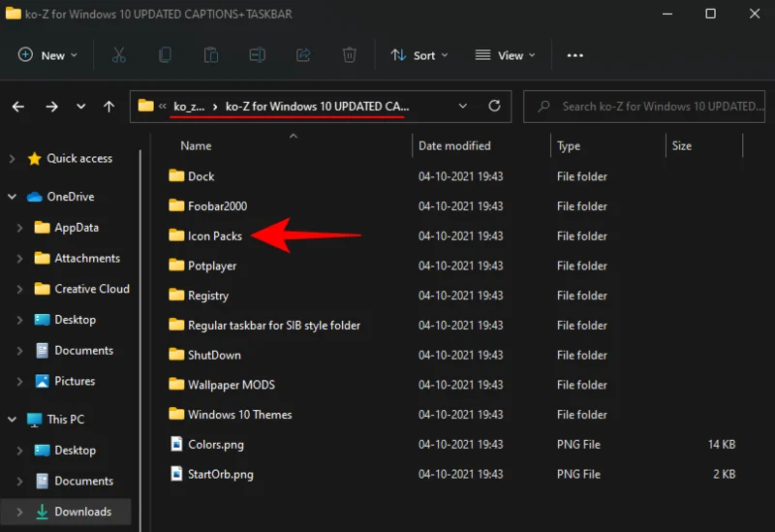
Task: Click the Delete trash bin icon
Action: [350, 55]
